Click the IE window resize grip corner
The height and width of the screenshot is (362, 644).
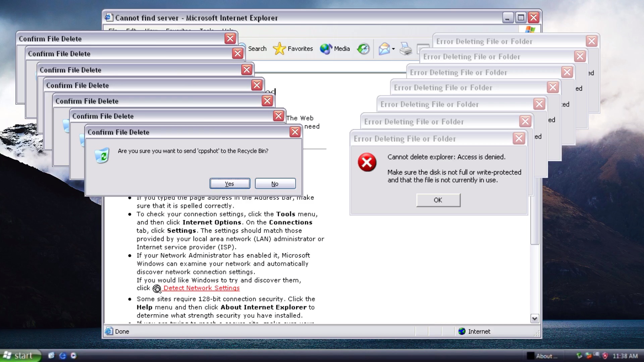[x=537, y=334]
